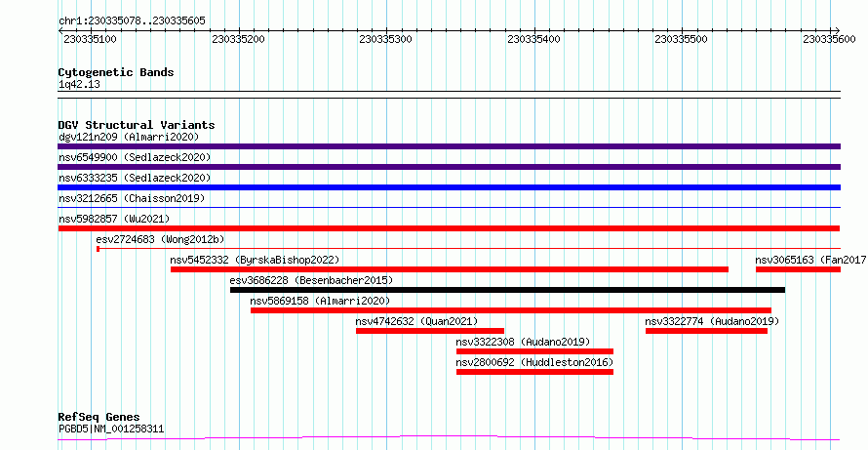The image size is (868, 450).
Task: Click the nsv2800692 (Huddleston2016) label
Action: [534, 362]
